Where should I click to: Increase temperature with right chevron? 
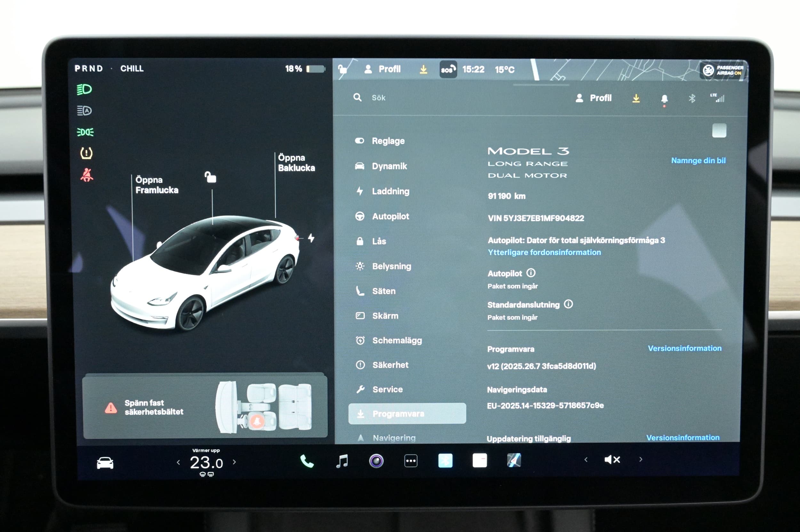[234, 462]
